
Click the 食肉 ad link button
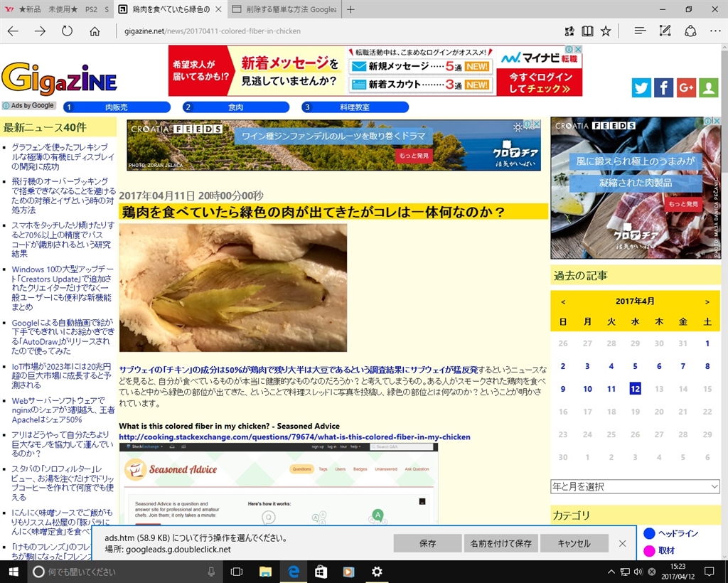coord(236,107)
